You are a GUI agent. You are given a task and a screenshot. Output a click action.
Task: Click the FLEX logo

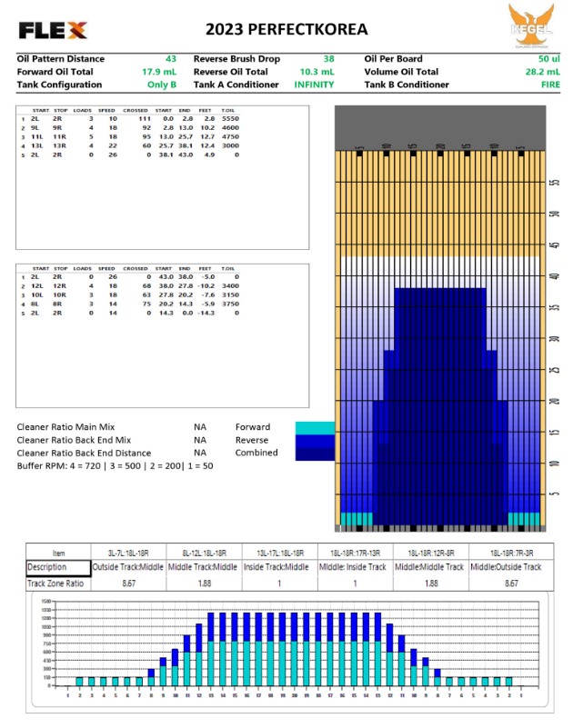[x=53, y=30]
